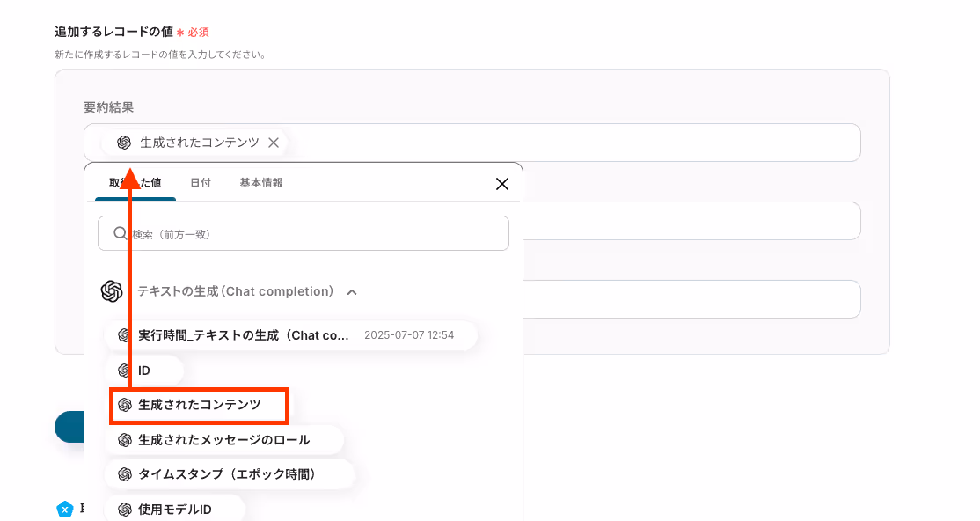Click the 生成されたコンテンツ chip in 要約結果 field
The image size is (980, 521).
pyautogui.click(x=194, y=143)
